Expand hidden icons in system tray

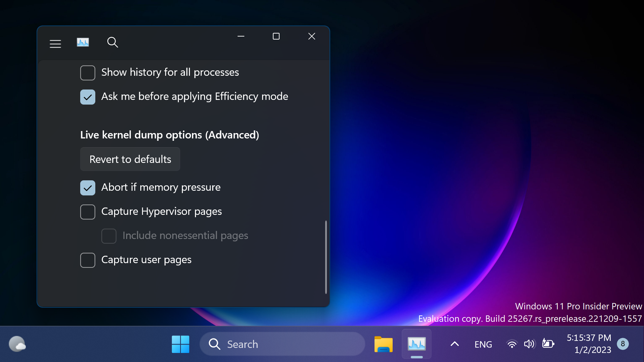click(454, 344)
